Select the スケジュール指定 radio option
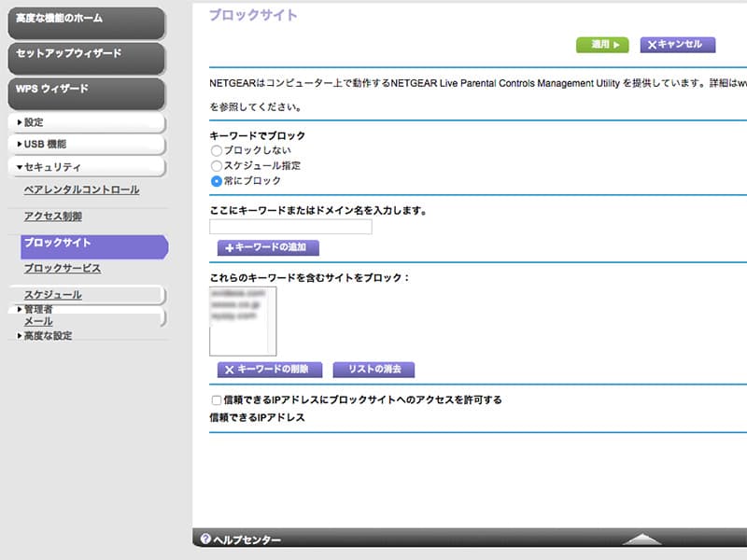 point(217,165)
